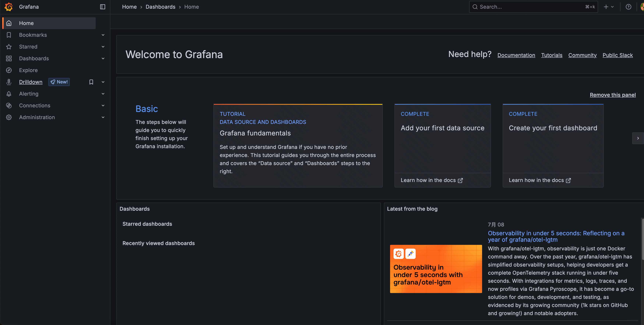Expand the Alerting section chevron
644x325 pixels.
coord(103,94)
